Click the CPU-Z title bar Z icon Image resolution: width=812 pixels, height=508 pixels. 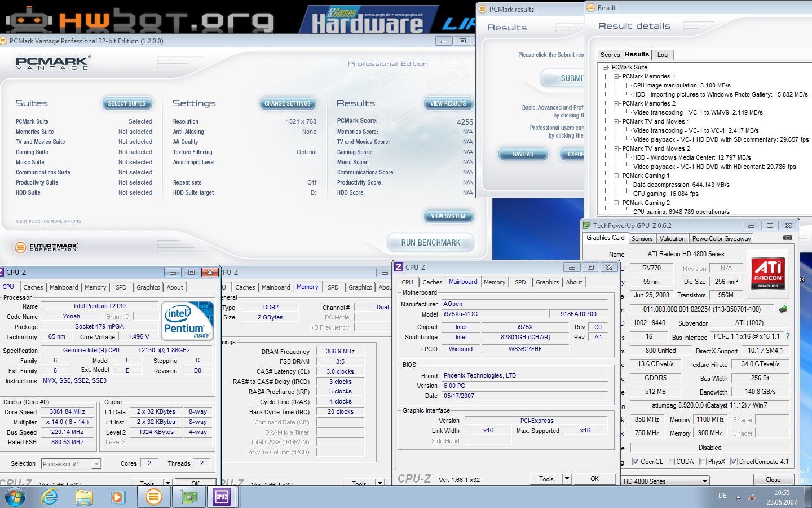click(x=399, y=268)
